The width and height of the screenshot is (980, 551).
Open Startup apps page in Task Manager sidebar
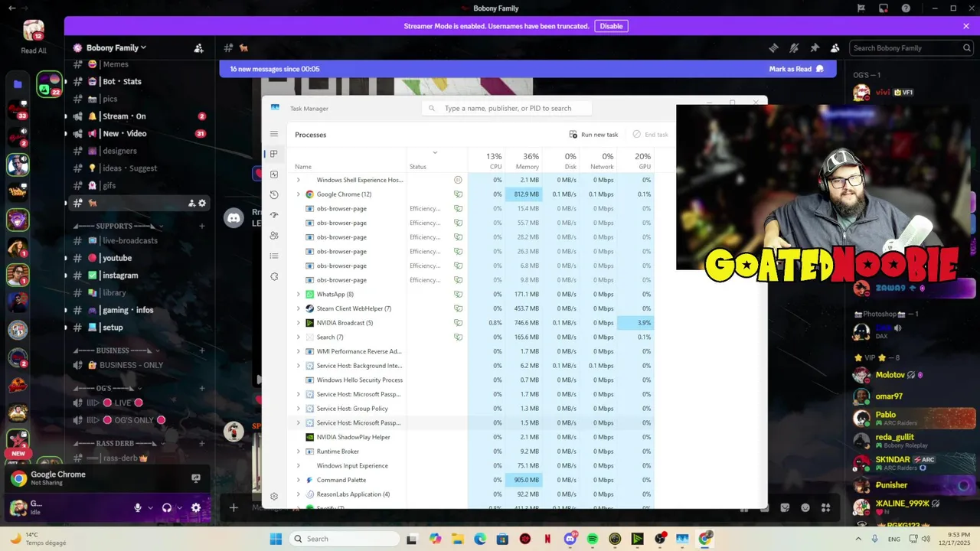(x=274, y=215)
